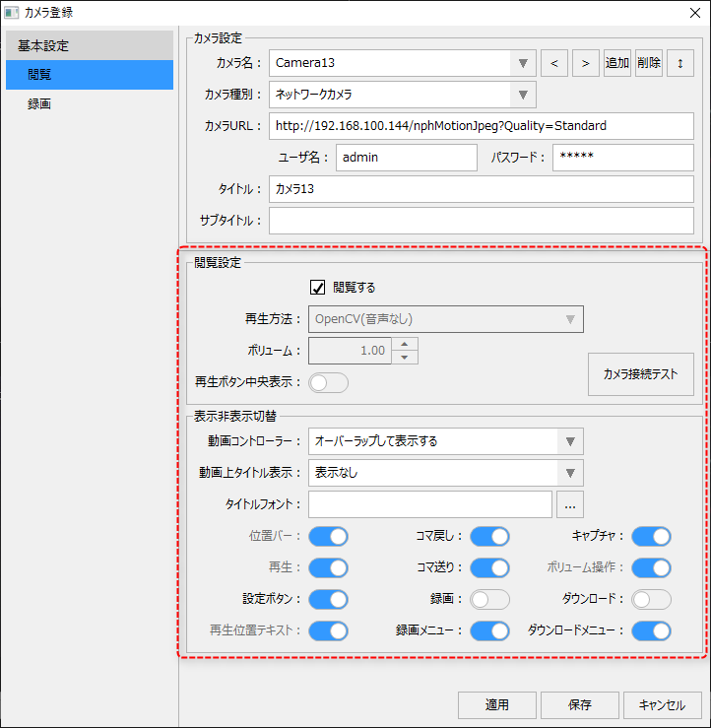
Task: Disable the 設定ボタン toggle
Action: point(329,599)
